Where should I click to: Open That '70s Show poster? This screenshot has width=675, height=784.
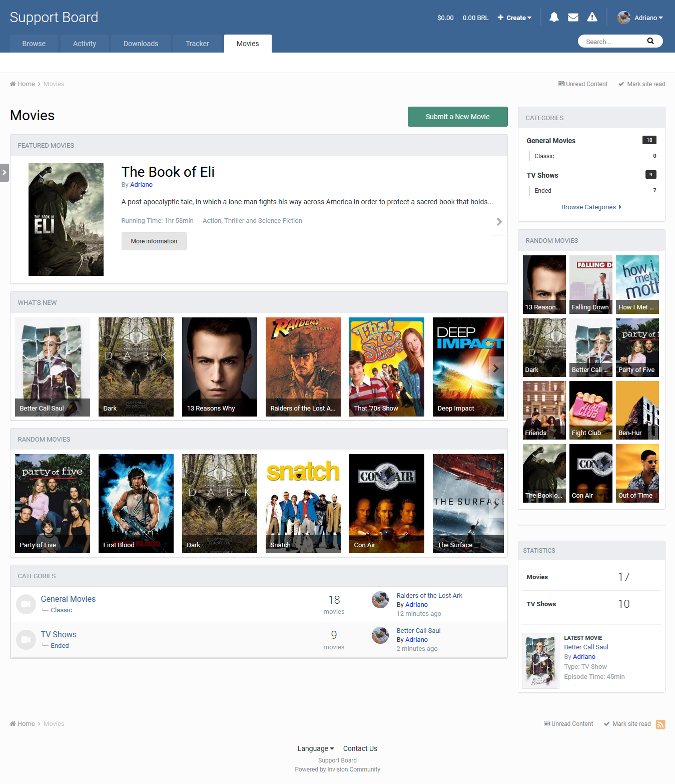tap(387, 367)
